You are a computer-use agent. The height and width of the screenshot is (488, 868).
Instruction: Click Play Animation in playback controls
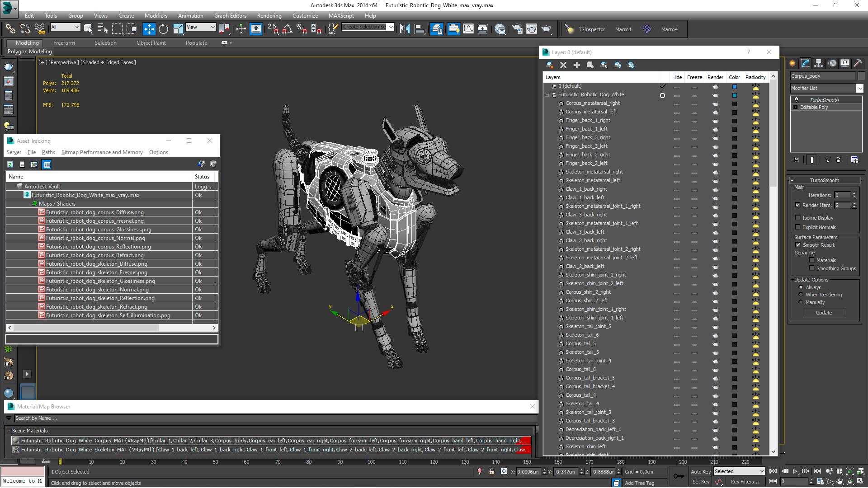[x=795, y=471]
